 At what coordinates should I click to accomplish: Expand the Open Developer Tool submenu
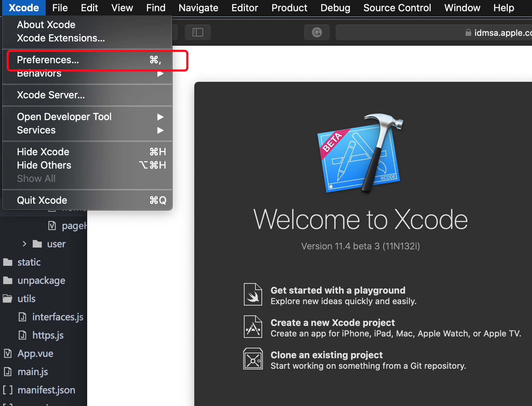[x=87, y=117]
